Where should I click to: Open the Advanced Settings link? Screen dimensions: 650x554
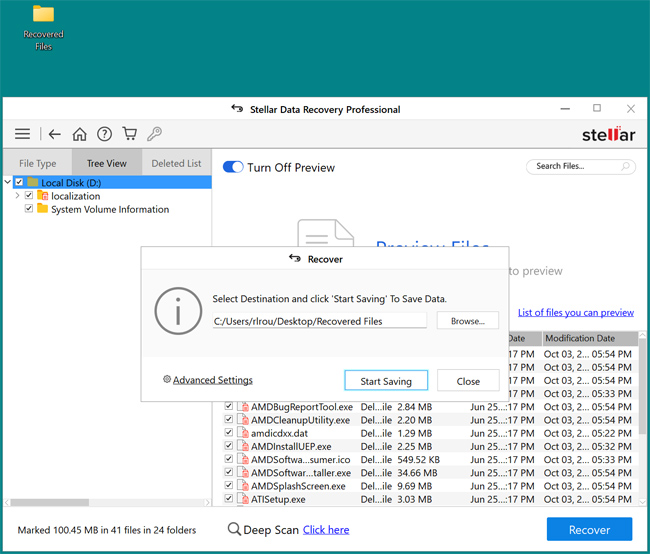click(x=213, y=380)
